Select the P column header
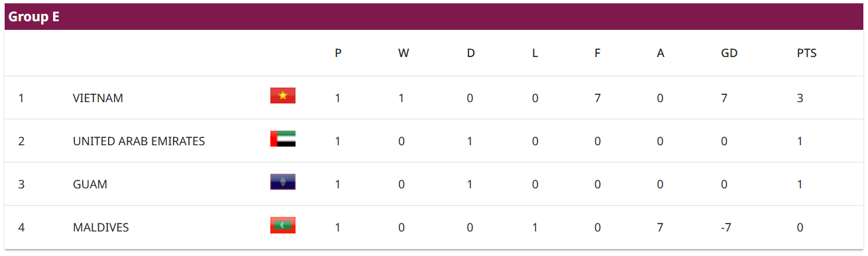The width and height of the screenshot is (868, 256). [338, 54]
